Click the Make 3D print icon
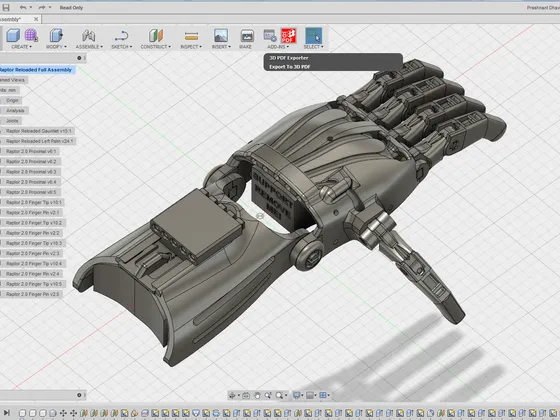The width and height of the screenshot is (560, 420). pos(247,36)
